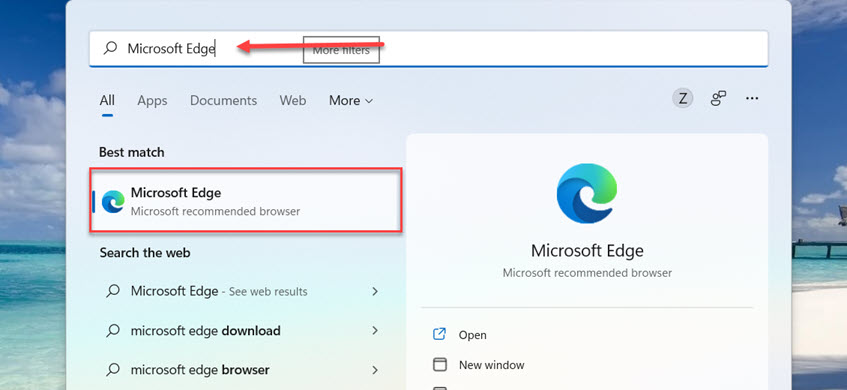This screenshot has width=847, height=390.
Task: Click the chat feedback icon near avatar
Action: tap(718, 99)
